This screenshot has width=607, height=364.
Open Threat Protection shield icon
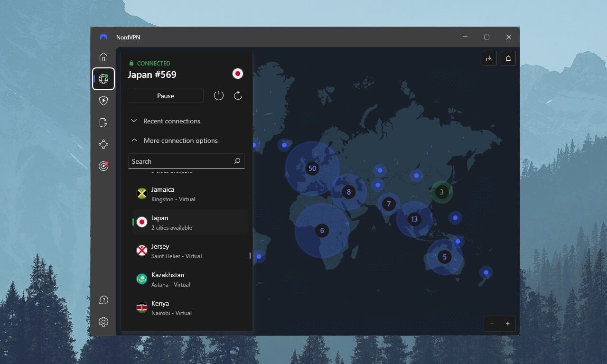[x=103, y=101]
